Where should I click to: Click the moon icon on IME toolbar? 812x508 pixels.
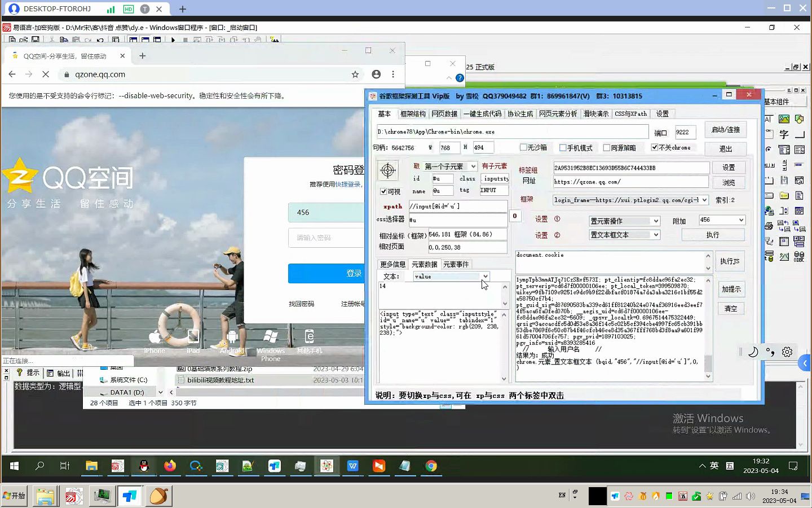click(x=753, y=352)
